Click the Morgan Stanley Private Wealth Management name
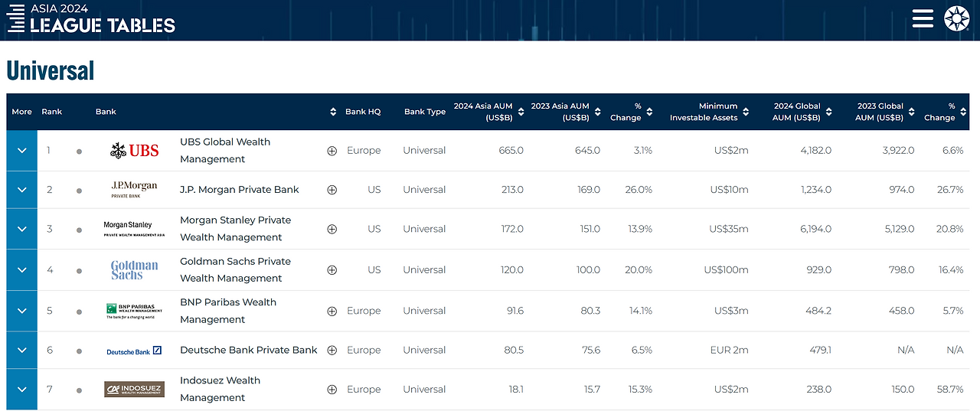 235,229
